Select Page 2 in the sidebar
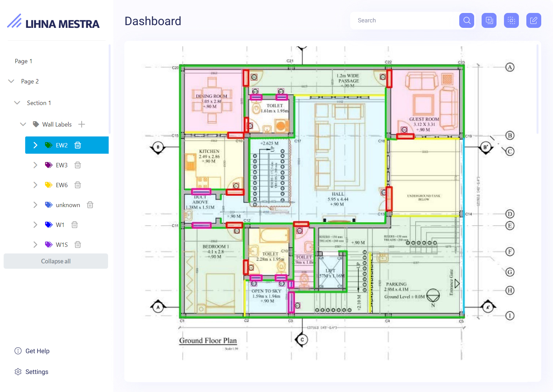The width and height of the screenshot is (553, 392). coord(29,81)
